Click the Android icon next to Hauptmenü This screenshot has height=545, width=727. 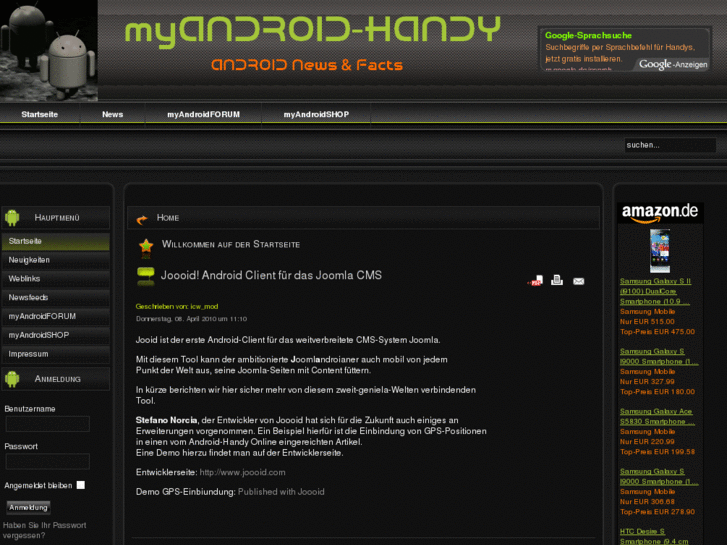[x=12, y=218]
